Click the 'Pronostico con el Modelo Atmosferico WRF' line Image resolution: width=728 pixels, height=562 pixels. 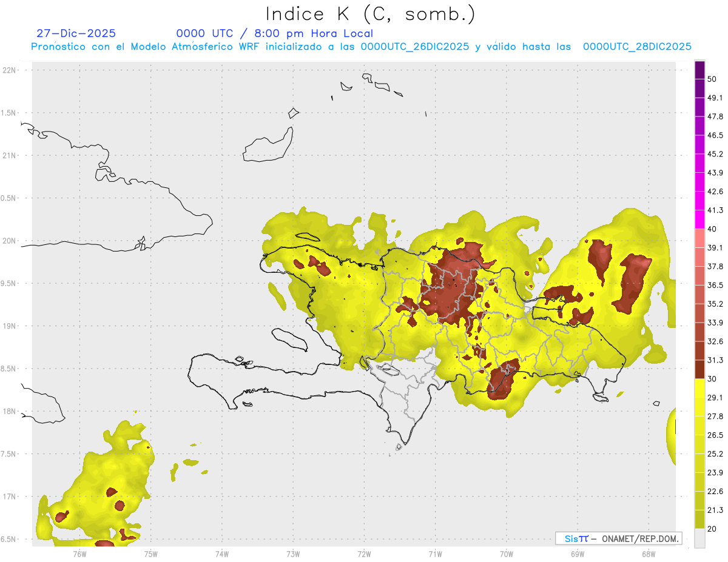pos(361,47)
